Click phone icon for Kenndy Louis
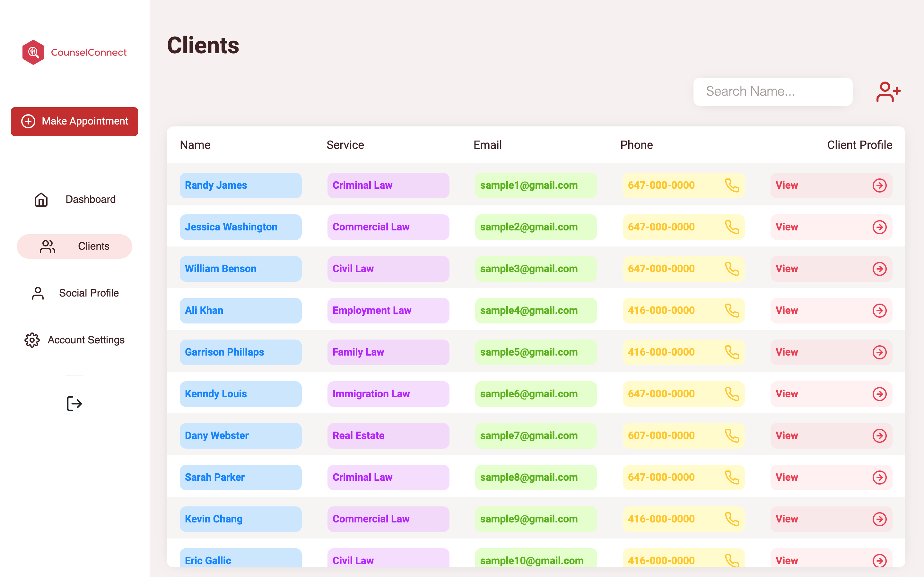The width and height of the screenshot is (924, 577). [732, 394]
